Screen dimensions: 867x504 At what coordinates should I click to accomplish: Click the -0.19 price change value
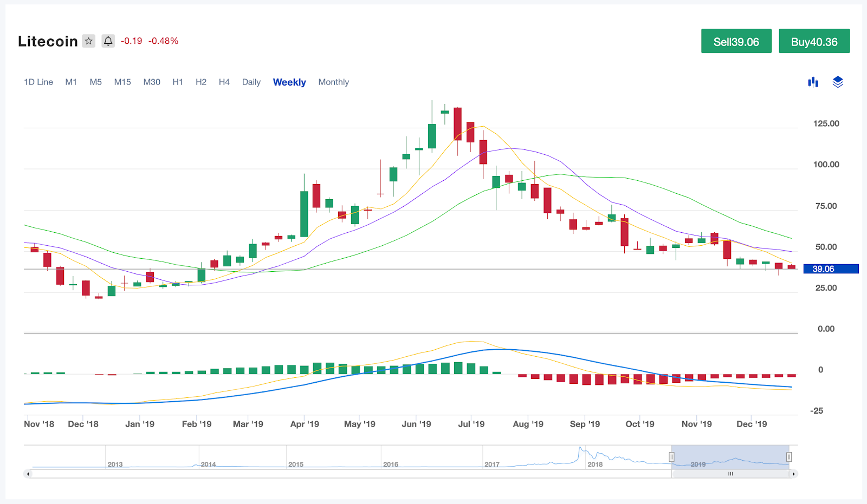tap(131, 41)
